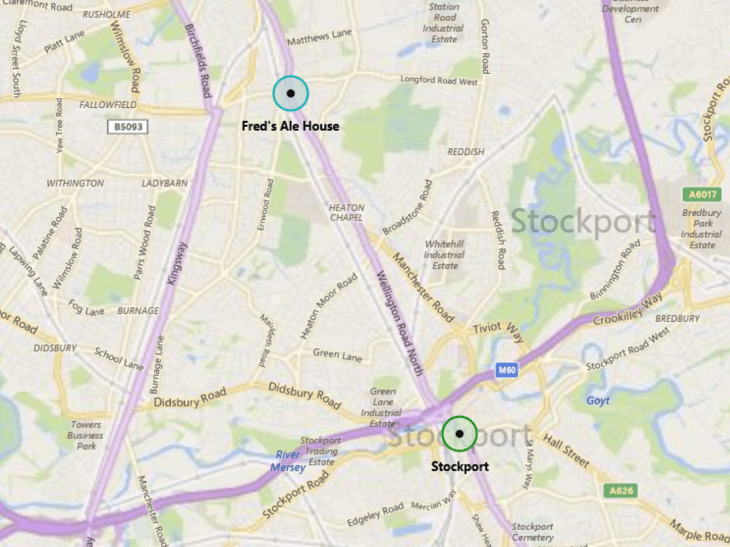This screenshot has width=730, height=547.
Task: Click the M60 motorway shield icon
Action: (x=507, y=371)
